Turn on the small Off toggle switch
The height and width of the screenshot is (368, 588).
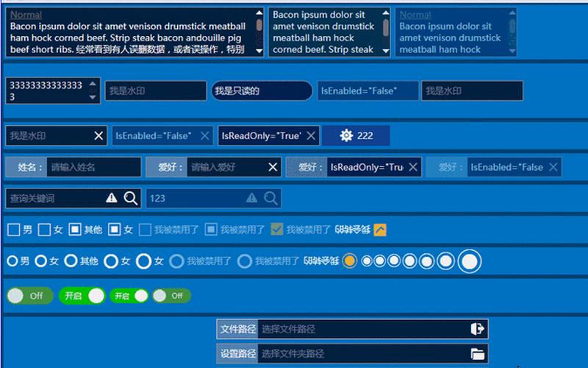pos(172,296)
